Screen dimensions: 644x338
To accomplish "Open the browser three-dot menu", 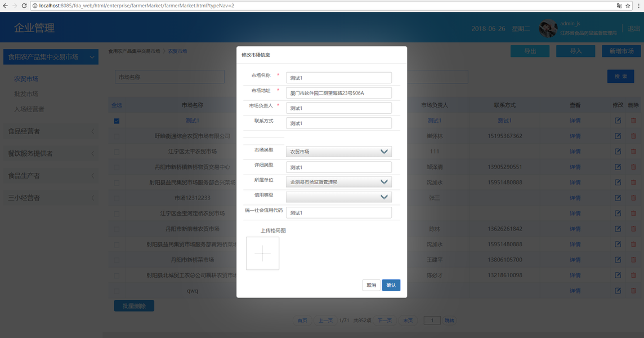I will pos(639,6).
